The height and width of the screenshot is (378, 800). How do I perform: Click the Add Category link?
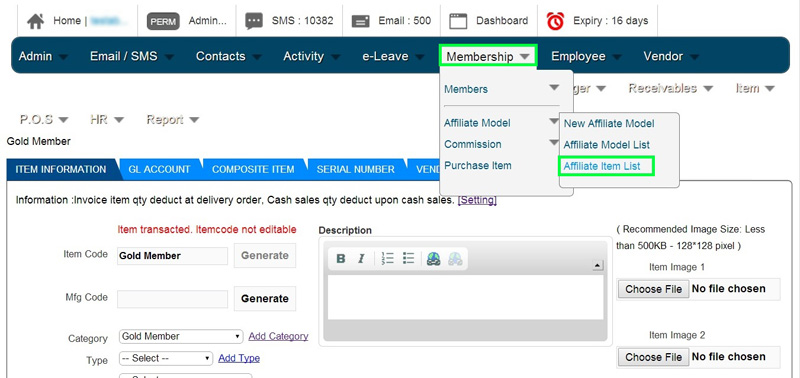(x=279, y=336)
